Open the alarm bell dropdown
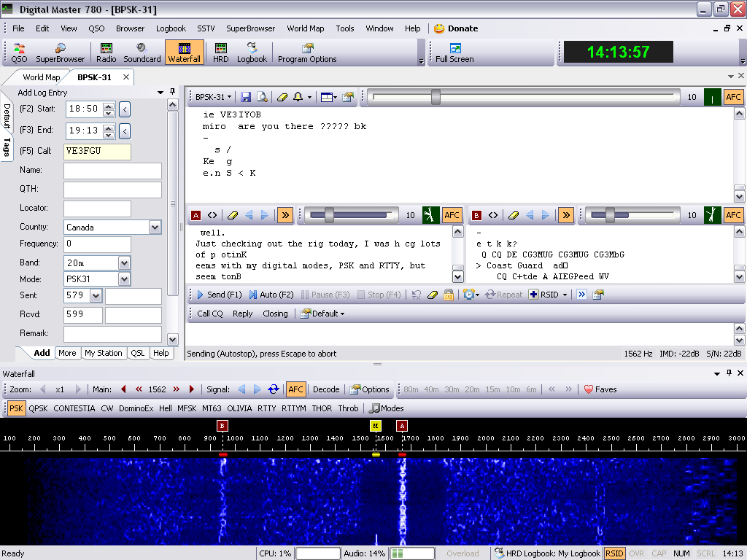Image resolution: width=747 pixels, height=560 pixels. coord(302,97)
